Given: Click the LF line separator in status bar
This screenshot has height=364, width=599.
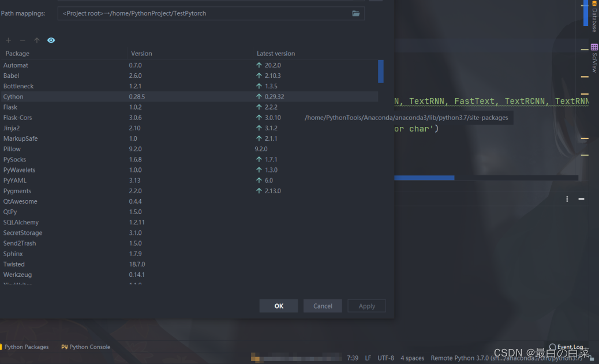Looking at the screenshot, I should (368, 358).
